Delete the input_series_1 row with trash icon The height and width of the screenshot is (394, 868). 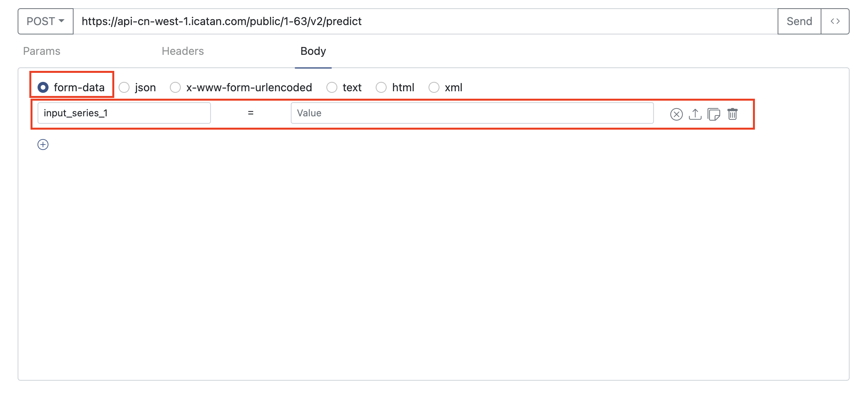pos(733,114)
